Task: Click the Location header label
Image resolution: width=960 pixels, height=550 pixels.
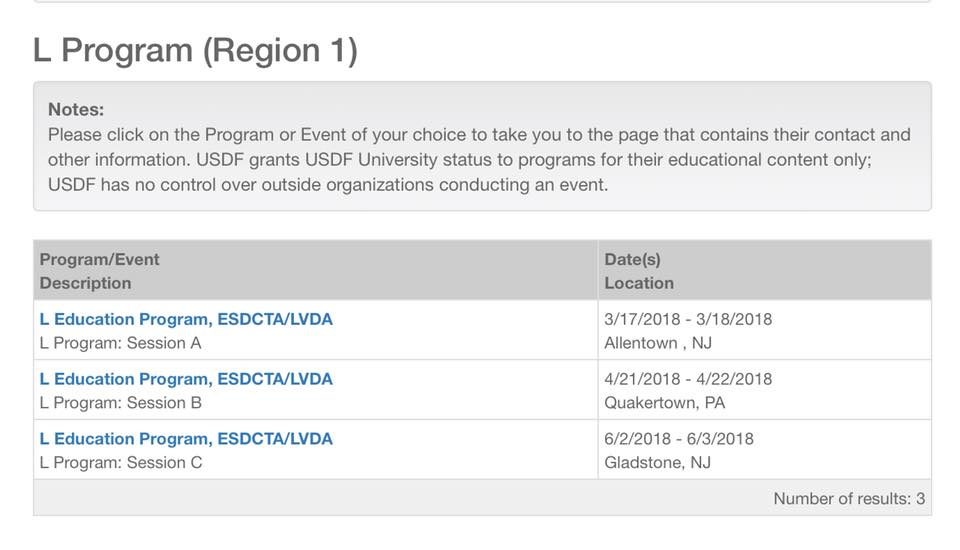Action: pyautogui.click(x=639, y=283)
